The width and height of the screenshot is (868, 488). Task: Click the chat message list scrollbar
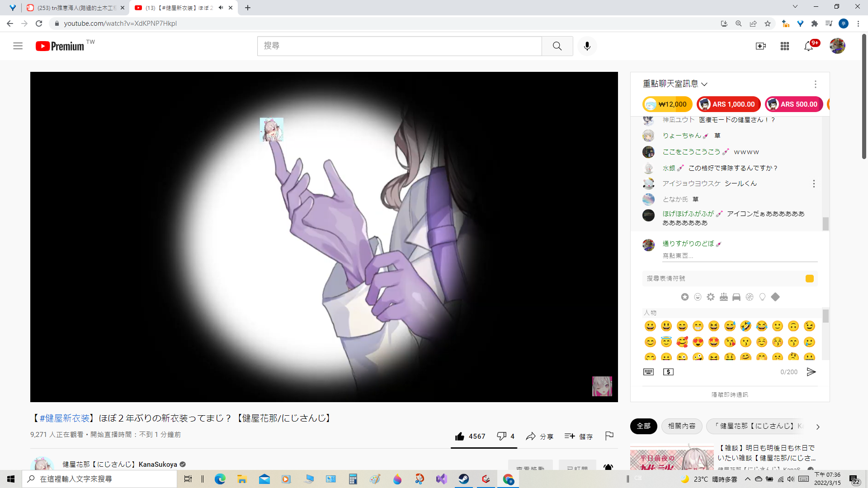[826, 224]
